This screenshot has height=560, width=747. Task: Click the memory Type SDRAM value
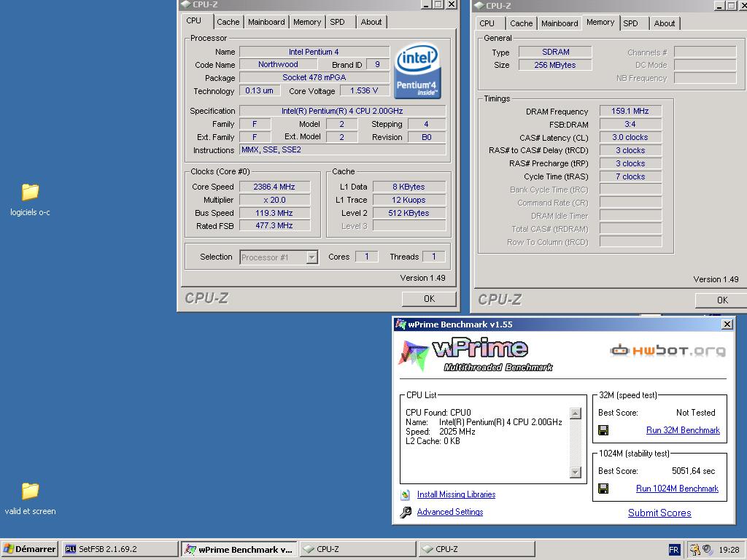(x=555, y=52)
